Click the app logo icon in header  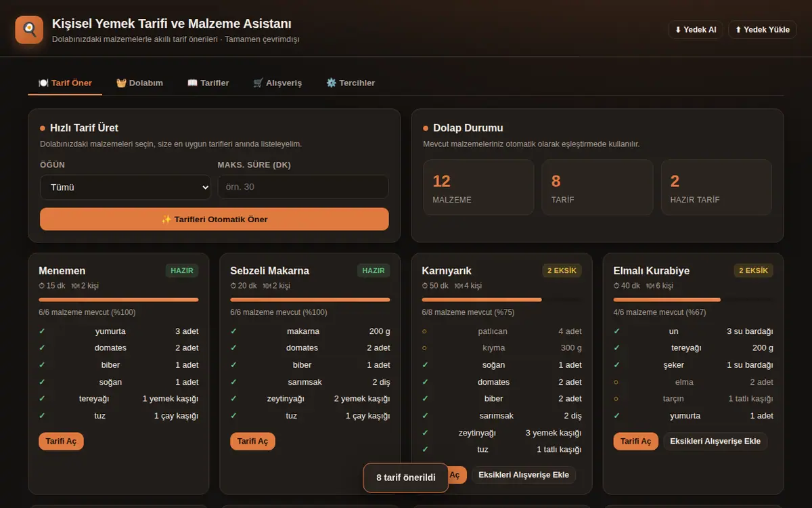tap(29, 30)
